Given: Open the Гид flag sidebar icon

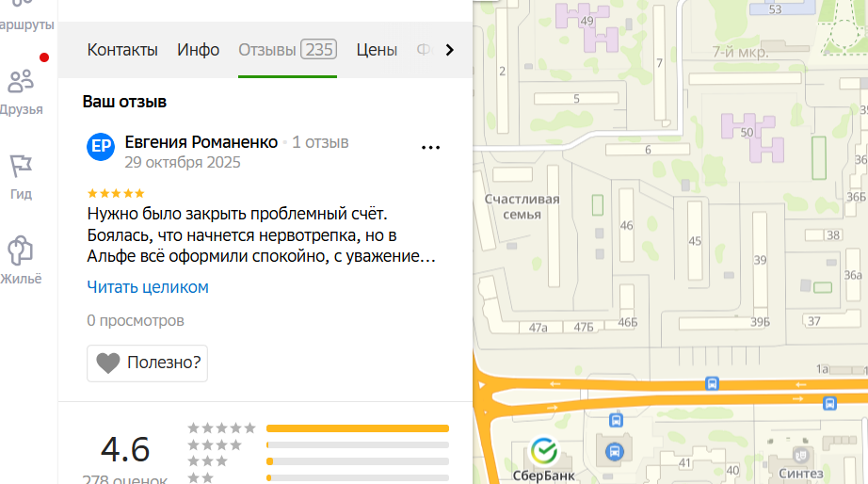Looking at the screenshot, I should point(21,177).
